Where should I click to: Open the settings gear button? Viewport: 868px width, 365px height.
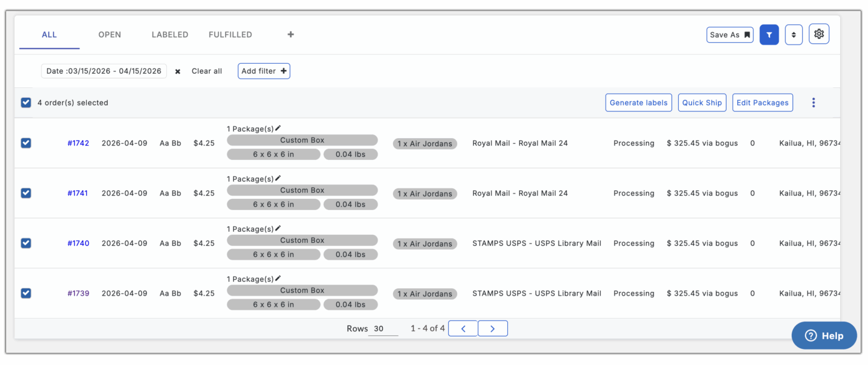coord(819,34)
